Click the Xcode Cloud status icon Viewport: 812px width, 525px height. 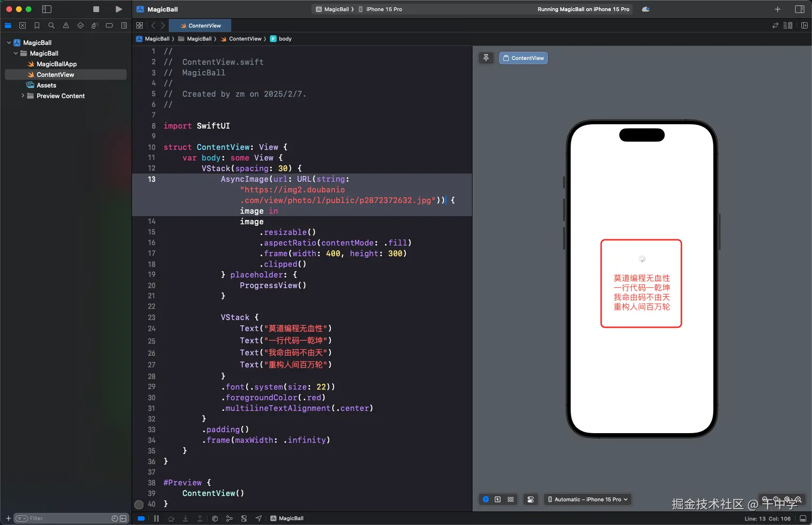tap(646, 9)
